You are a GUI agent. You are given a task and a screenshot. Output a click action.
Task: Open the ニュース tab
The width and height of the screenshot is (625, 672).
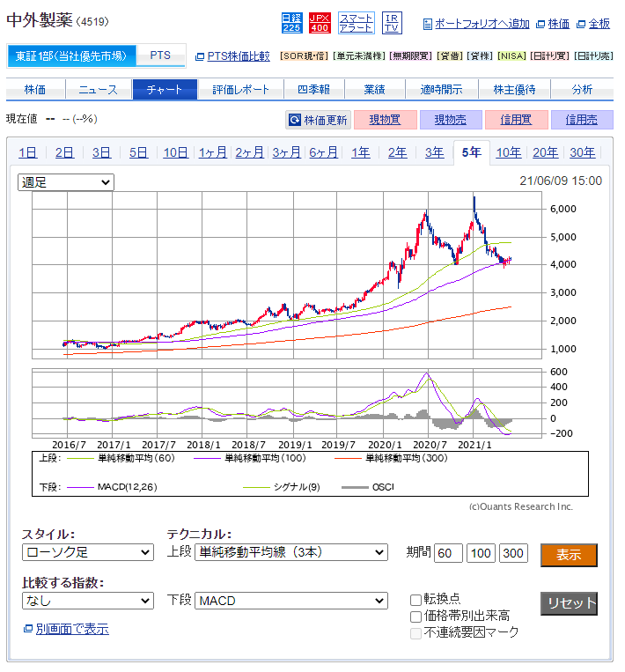pos(98,89)
